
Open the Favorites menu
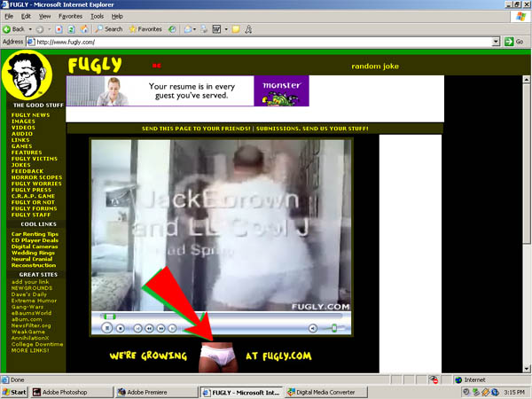coord(70,16)
